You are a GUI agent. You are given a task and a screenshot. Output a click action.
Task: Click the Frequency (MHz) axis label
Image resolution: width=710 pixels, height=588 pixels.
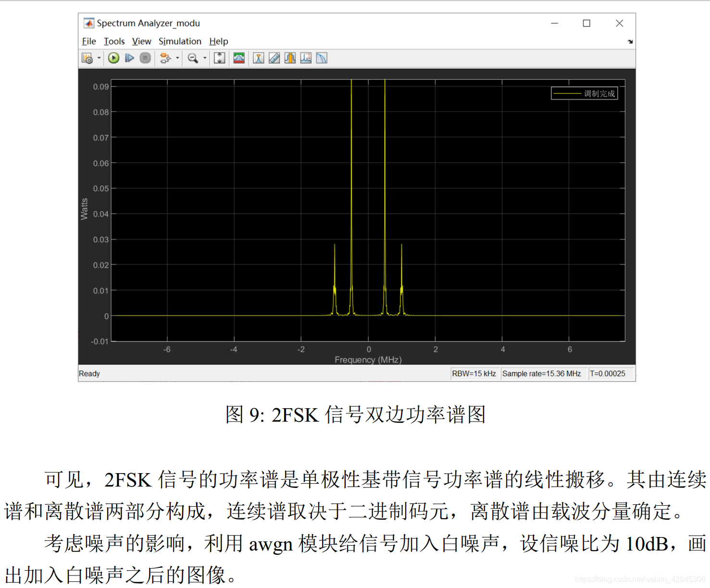(x=368, y=360)
